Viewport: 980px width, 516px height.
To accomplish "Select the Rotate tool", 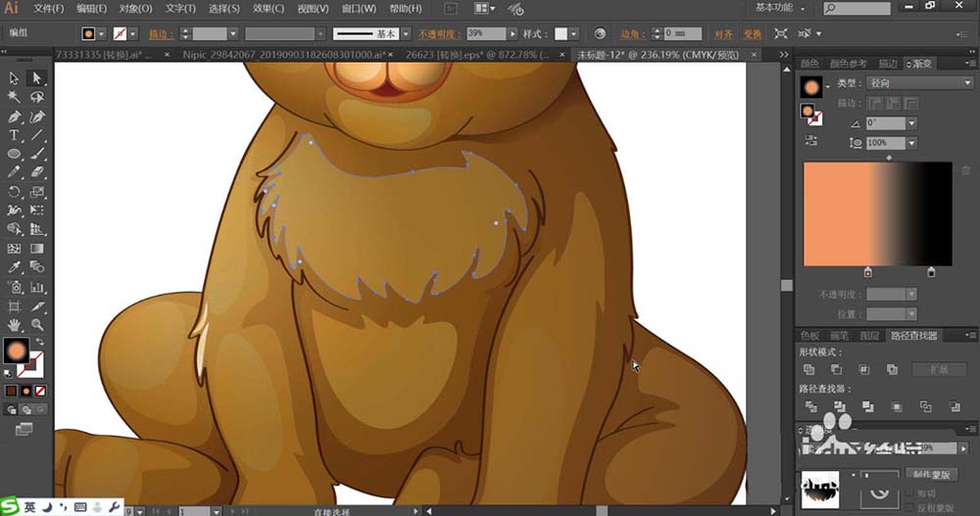I will point(14,192).
